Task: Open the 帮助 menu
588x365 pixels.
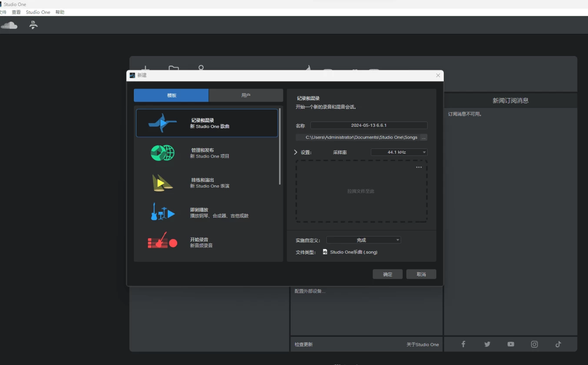Action: pos(60,12)
